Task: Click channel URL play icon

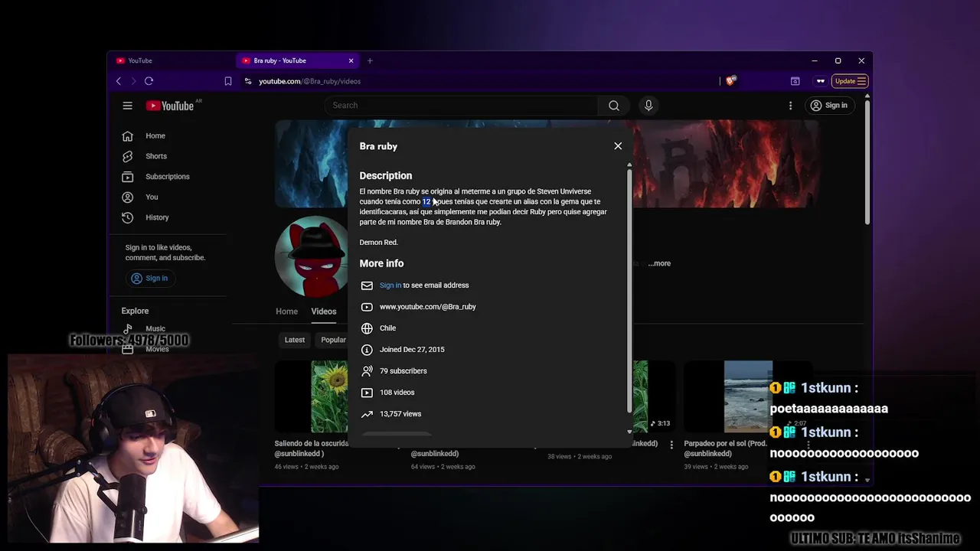Action: click(x=367, y=307)
